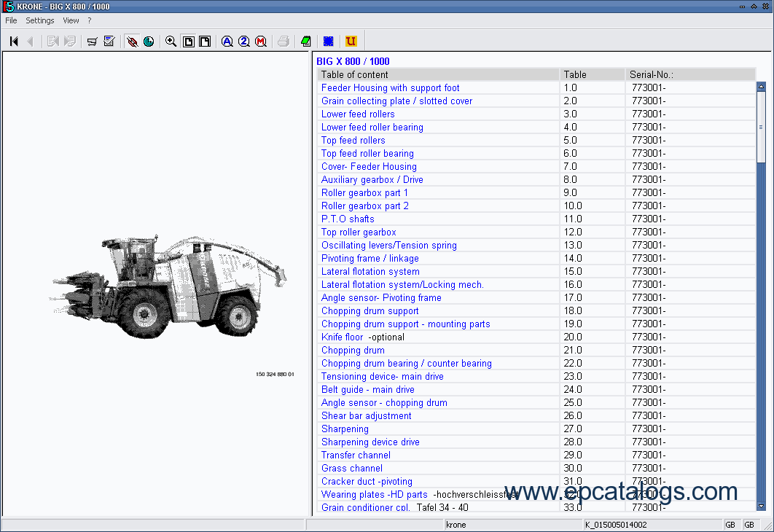774x532 pixels.
Task: Toggle the chain link toolbar button
Action: click(132, 42)
